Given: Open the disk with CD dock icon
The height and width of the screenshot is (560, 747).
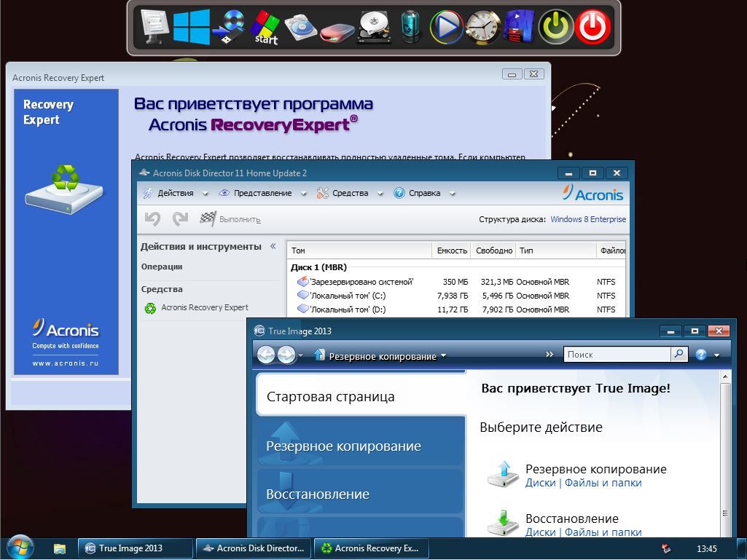Looking at the screenshot, I should 301,28.
